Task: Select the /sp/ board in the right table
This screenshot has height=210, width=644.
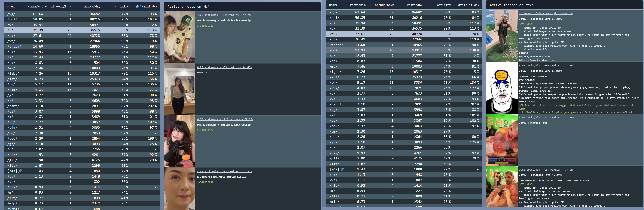Action: (404, 61)
